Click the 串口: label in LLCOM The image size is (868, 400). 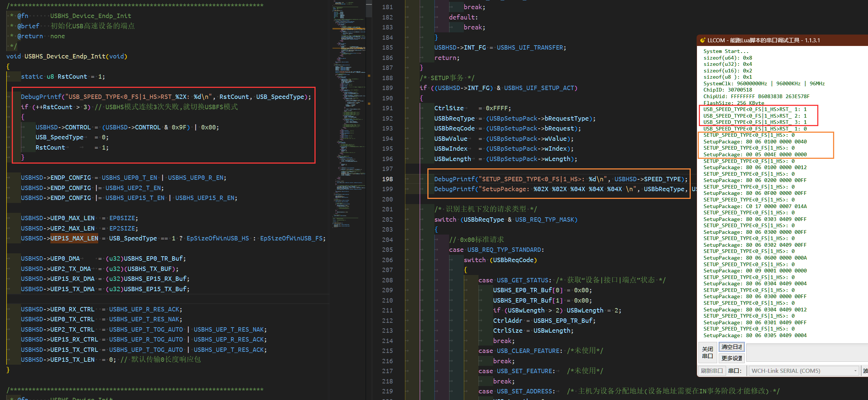(735, 371)
